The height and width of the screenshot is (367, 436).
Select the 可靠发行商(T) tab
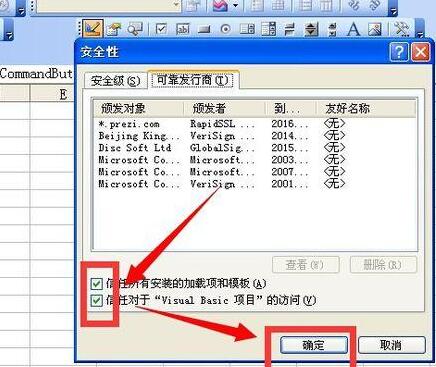(193, 80)
